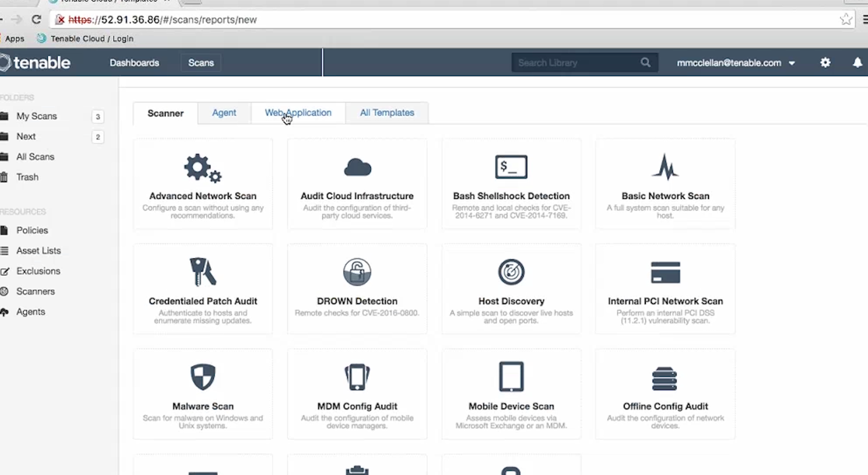Click the My Scans folder icon

4,116
